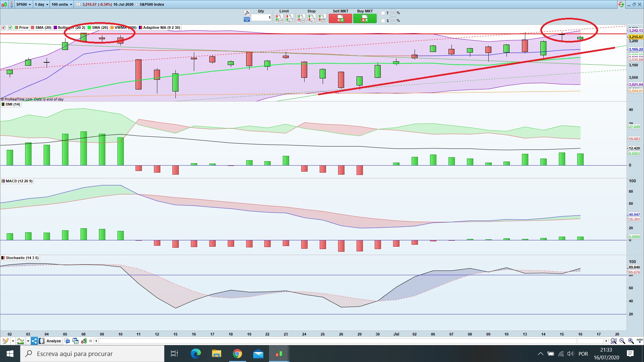
Task: Enable the T percent checkbox
Action: [383, 13]
